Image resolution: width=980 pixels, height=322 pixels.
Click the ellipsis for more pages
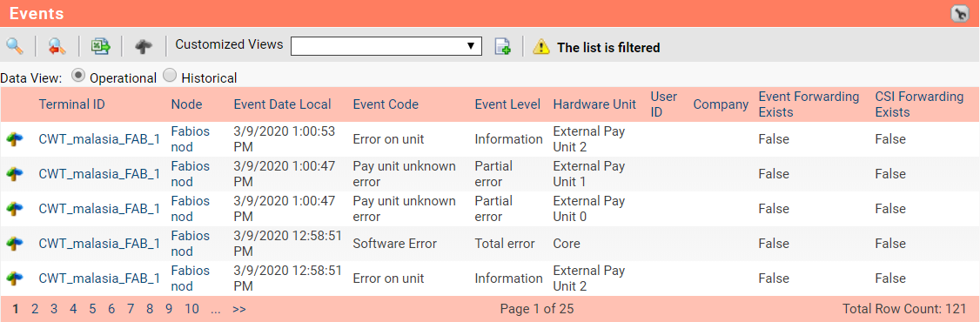point(216,310)
